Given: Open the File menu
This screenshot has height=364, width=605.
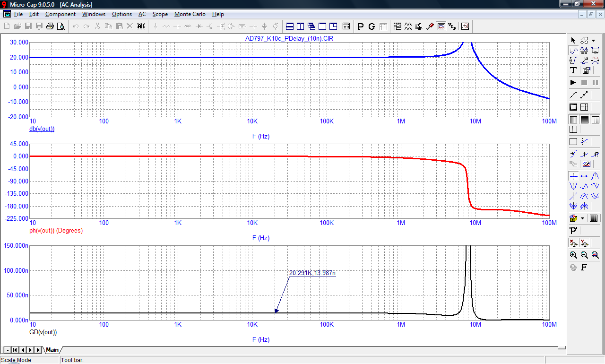Looking at the screenshot, I should tap(18, 14).
